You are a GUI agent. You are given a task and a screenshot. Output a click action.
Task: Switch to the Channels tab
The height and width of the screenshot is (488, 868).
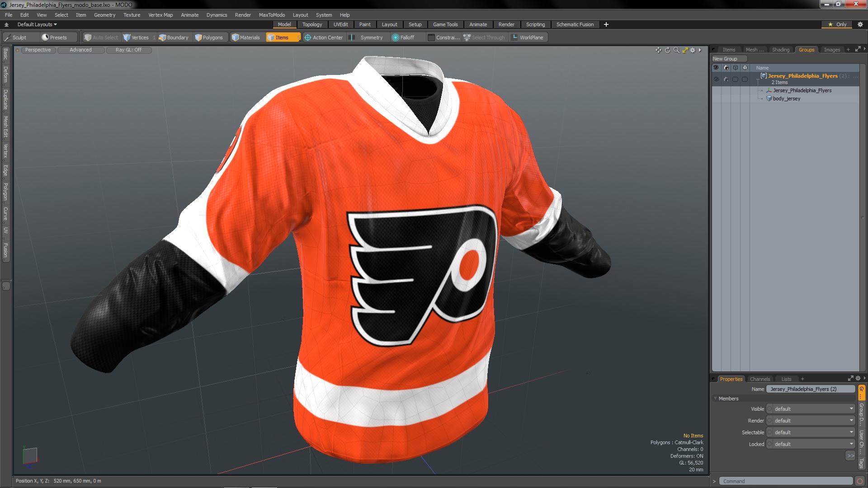pos(759,379)
